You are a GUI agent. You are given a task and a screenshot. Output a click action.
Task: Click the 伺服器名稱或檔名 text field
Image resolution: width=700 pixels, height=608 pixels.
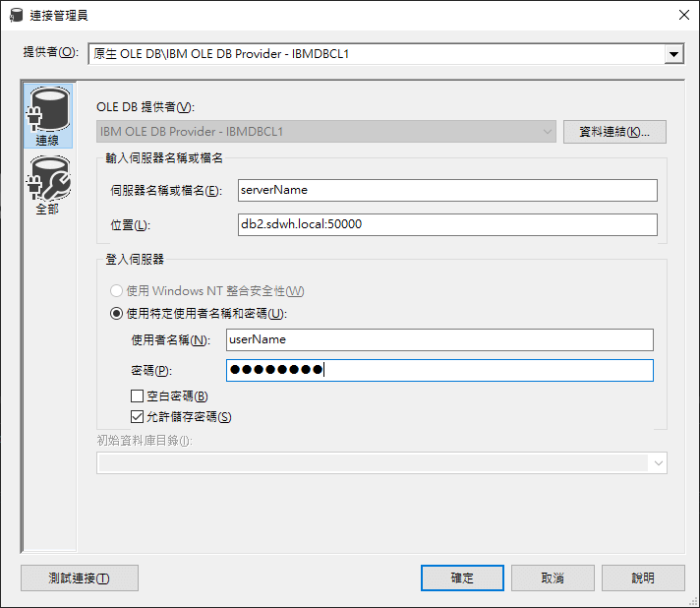click(x=447, y=190)
